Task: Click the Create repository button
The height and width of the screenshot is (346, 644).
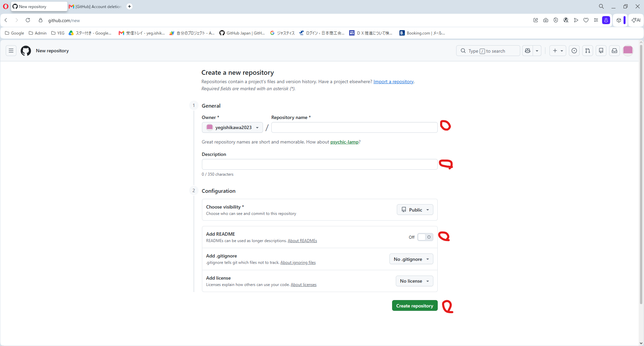Action: tap(415, 306)
